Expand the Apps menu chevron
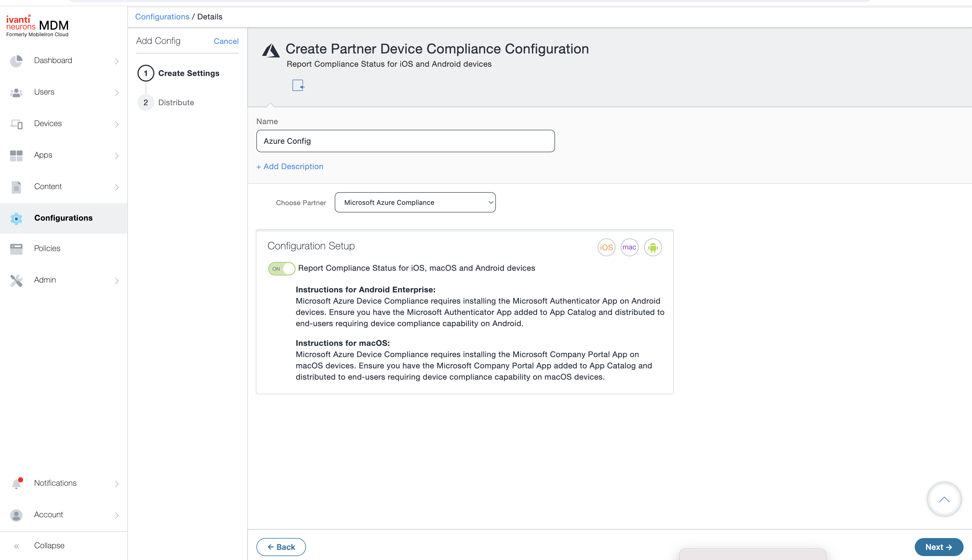Viewport: 972px width, 560px height. point(117,155)
